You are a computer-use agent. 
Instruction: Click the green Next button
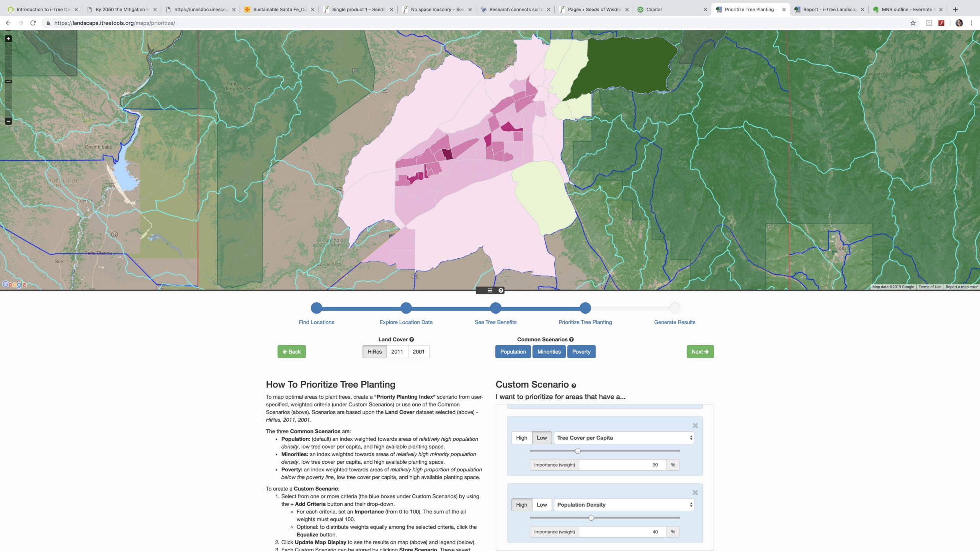point(700,352)
